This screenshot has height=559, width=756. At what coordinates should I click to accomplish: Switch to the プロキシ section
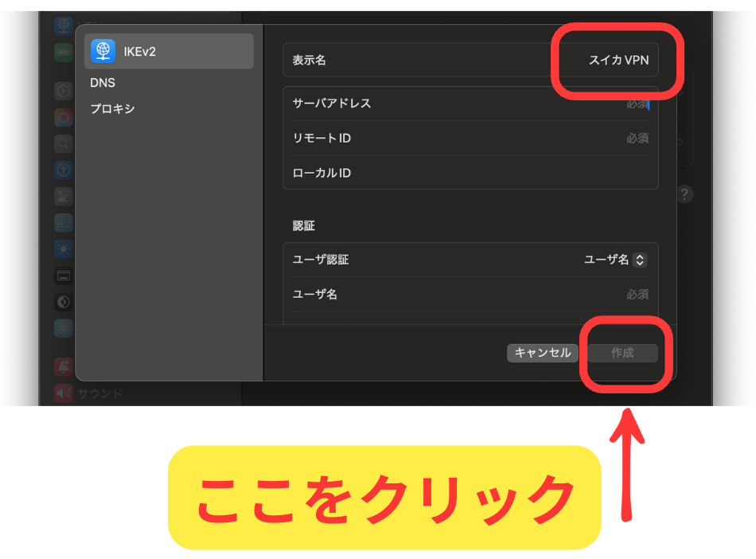click(112, 109)
